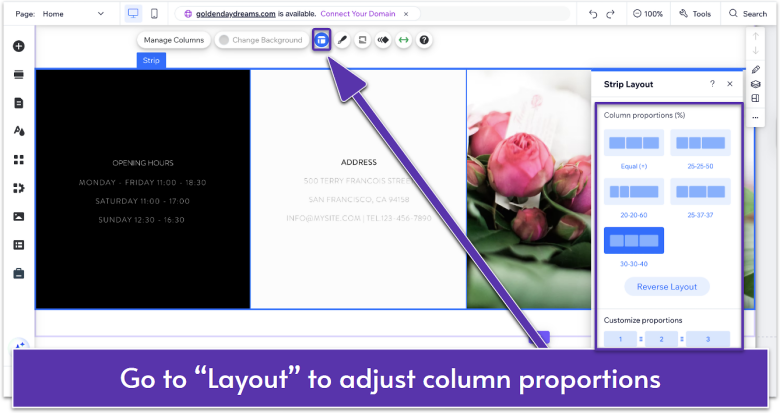Open the portfolio briefcase sidebar icon
Image resolution: width=780 pixels, height=413 pixels.
[x=18, y=273]
